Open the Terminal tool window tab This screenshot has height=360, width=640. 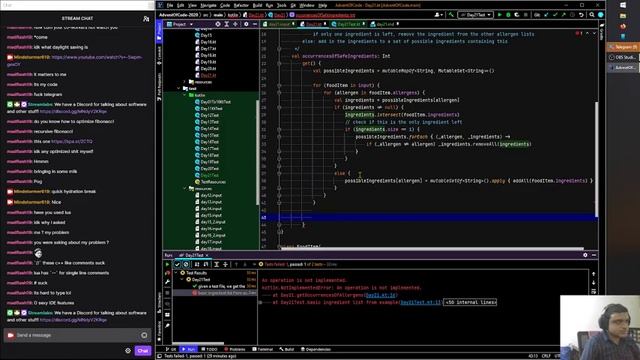[262, 349]
